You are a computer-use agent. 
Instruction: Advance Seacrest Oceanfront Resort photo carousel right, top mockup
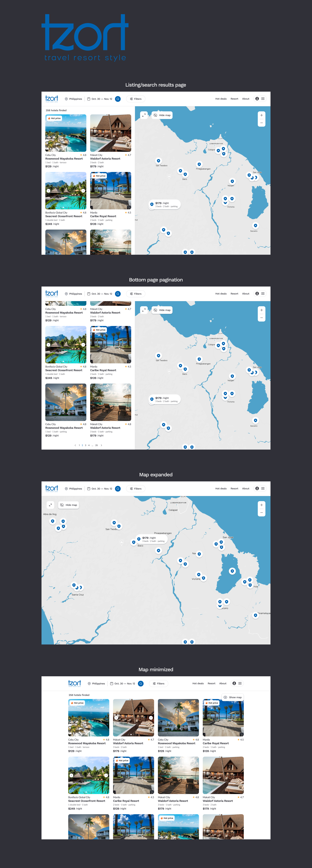(x=83, y=191)
